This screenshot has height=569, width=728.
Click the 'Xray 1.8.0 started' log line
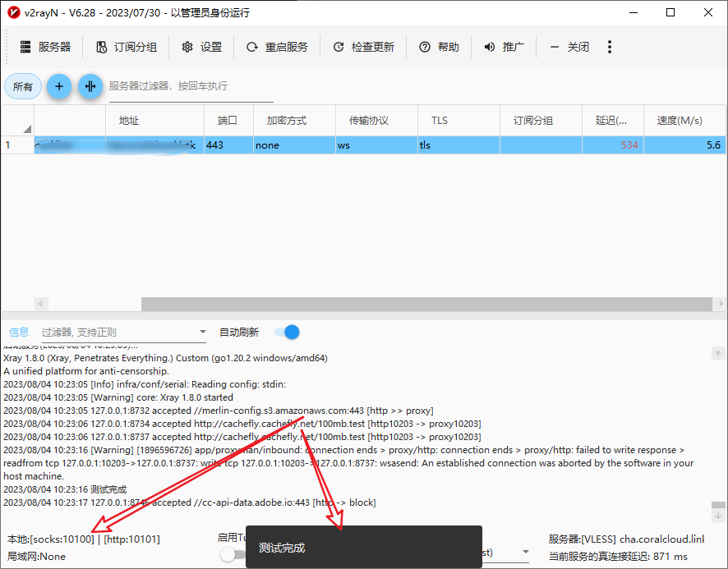118,397
